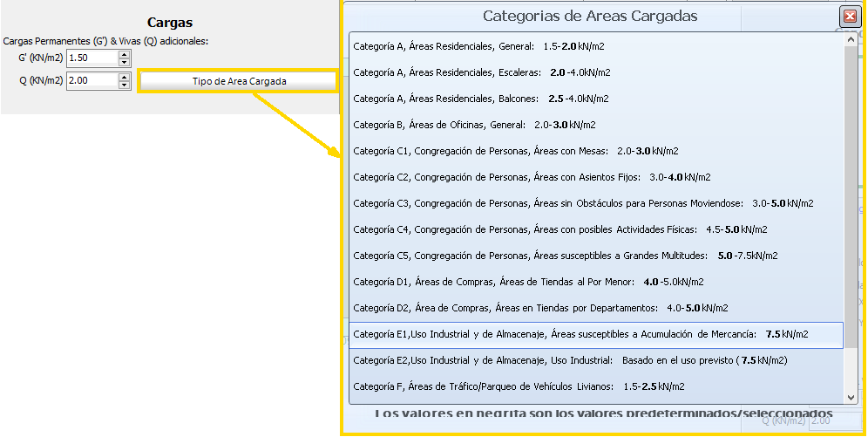Click the Q (KN/m2) input field showing 2.00

(92, 81)
